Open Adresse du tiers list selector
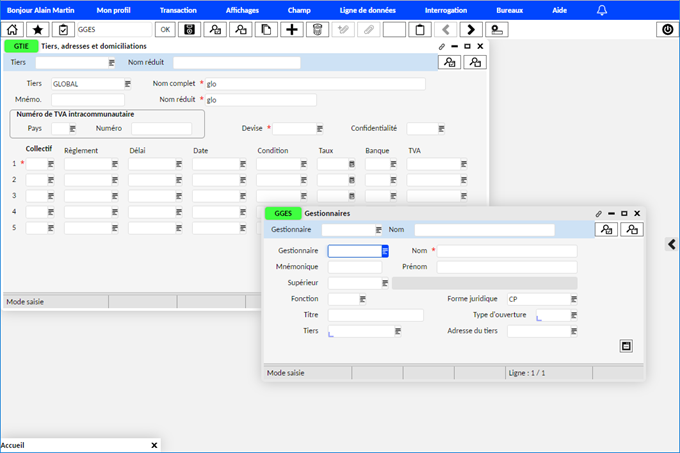Screen dimensions: 680x453 [574, 331]
